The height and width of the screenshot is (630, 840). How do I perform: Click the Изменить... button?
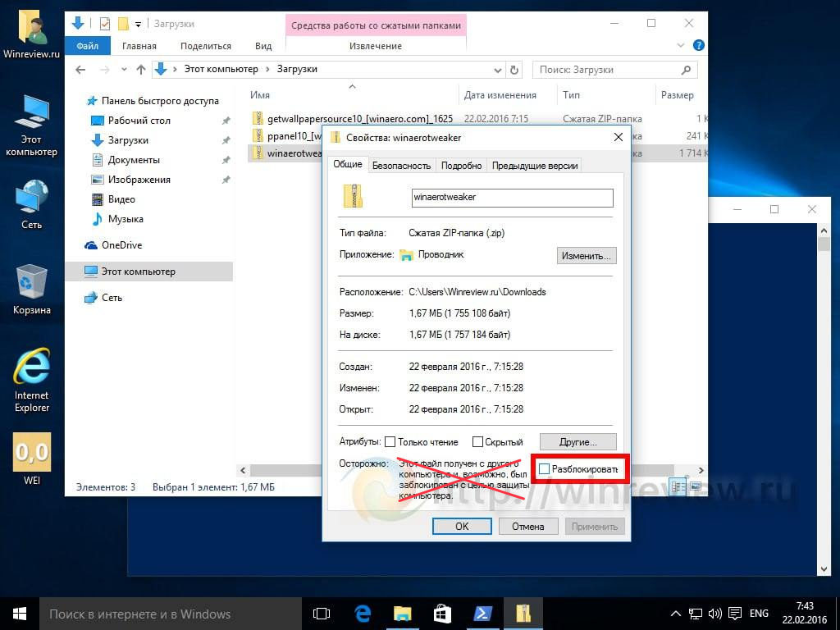tap(587, 256)
